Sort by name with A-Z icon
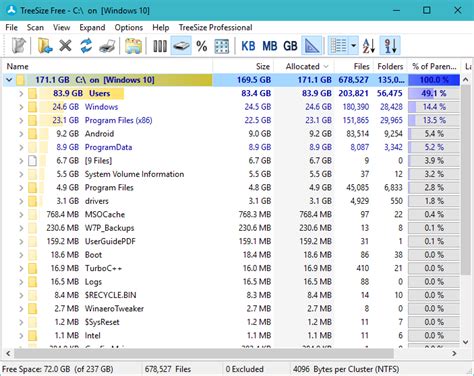Screen dimensions: 474x376 pos(369,46)
